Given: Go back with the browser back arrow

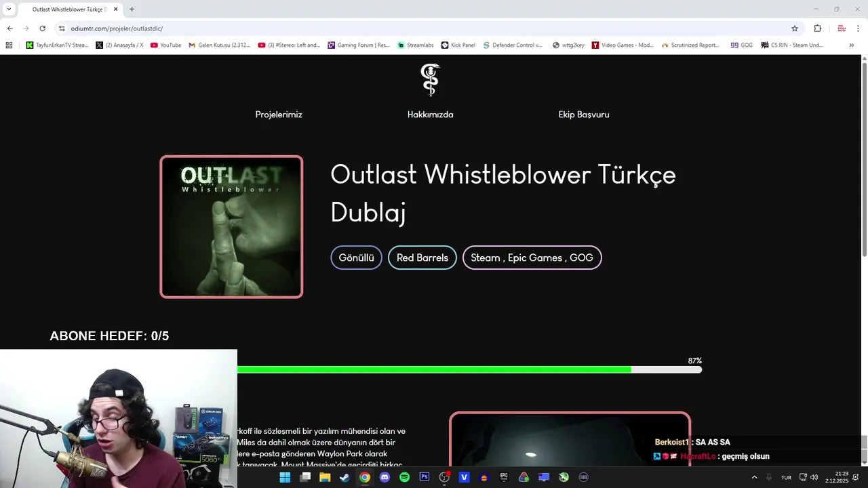Looking at the screenshot, I should pos(9,28).
